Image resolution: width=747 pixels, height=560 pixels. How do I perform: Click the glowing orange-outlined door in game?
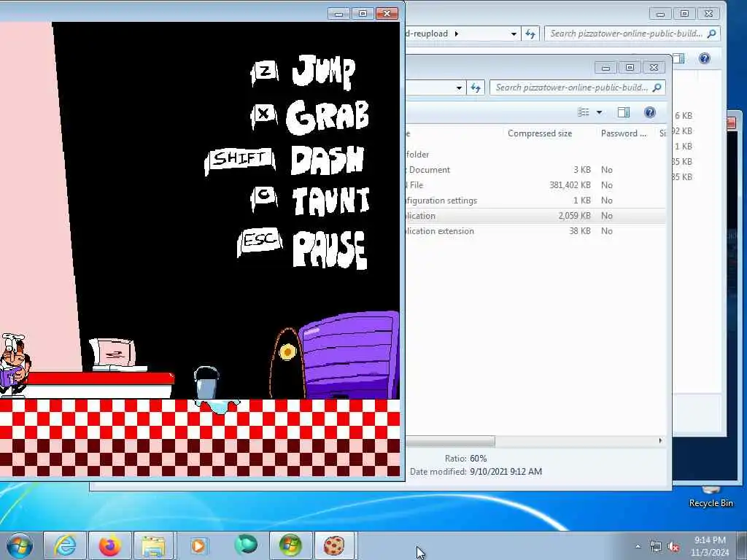(286, 363)
